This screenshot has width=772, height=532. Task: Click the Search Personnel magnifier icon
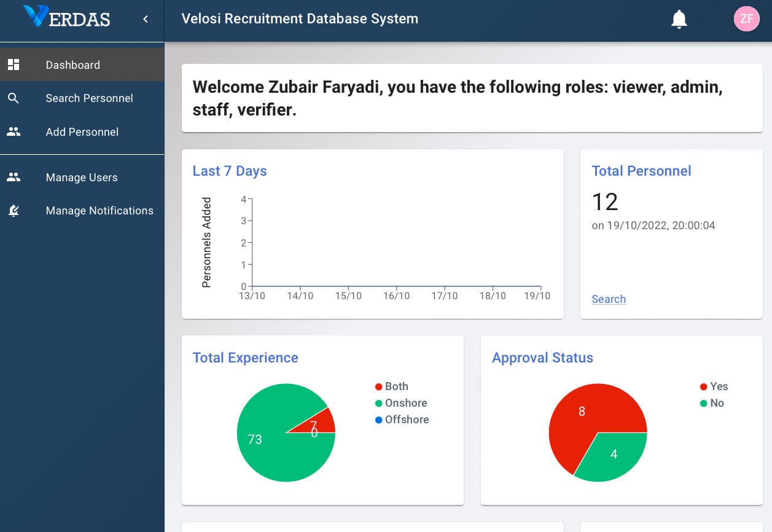pos(14,98)
